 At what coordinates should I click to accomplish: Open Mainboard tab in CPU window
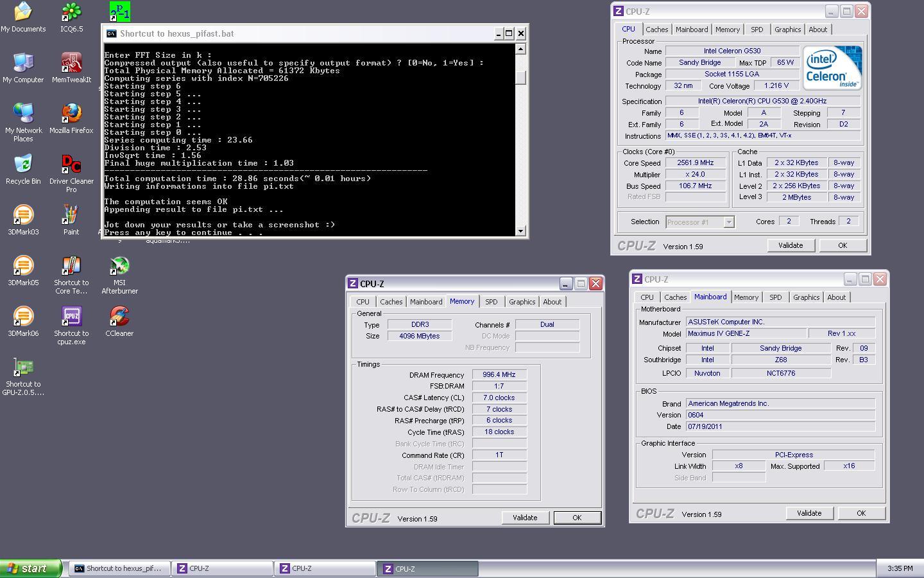tap(692, 30)
